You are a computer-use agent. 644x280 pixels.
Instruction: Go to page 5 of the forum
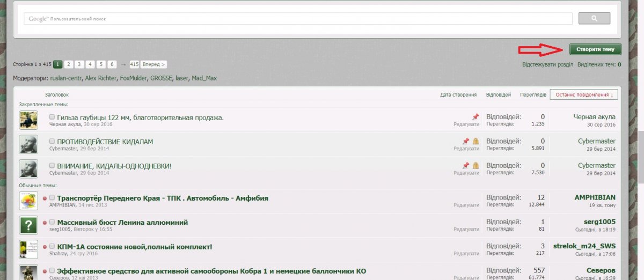[101, 64]
